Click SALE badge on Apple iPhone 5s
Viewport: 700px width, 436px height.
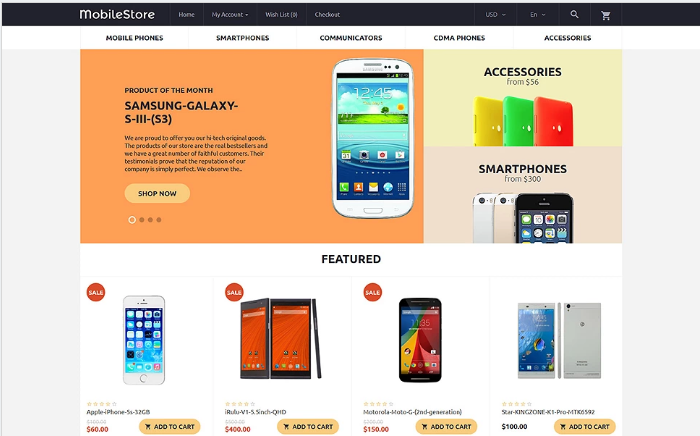point(96,292)
